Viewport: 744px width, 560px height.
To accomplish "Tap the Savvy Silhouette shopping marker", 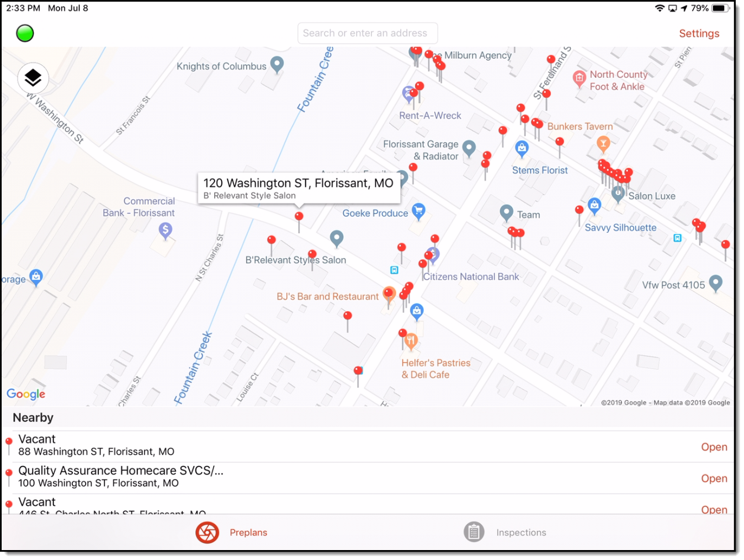I will coord(594,206).
